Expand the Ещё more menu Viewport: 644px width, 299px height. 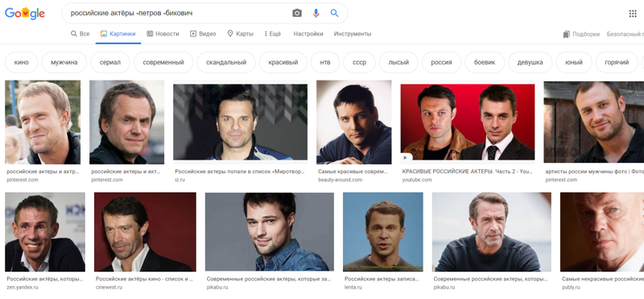273,34
